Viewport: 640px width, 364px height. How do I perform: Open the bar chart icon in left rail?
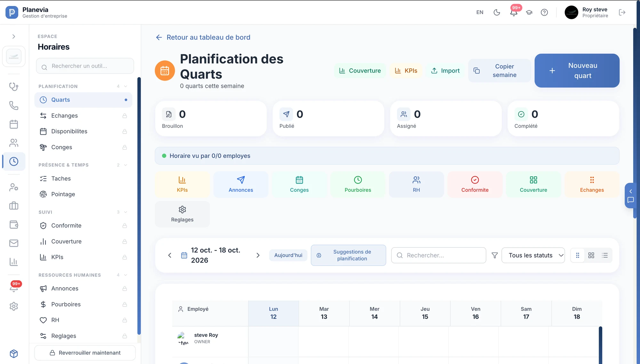pos(14,262)
